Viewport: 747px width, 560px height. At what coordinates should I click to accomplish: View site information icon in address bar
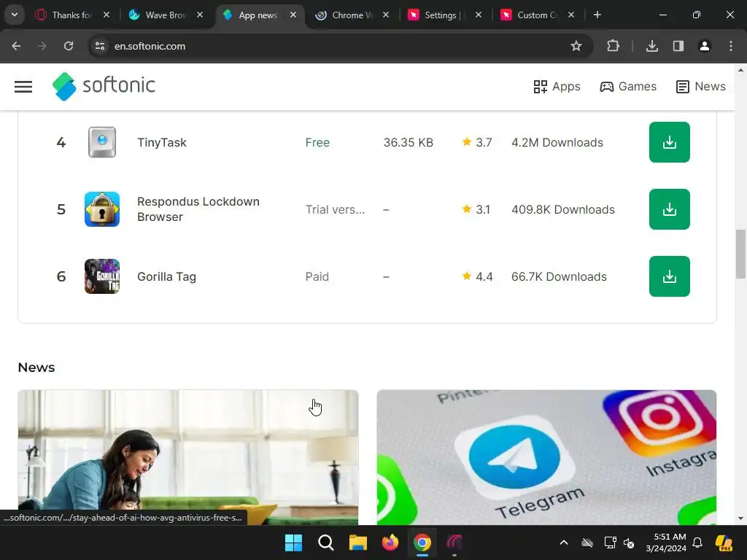[100, 46]
